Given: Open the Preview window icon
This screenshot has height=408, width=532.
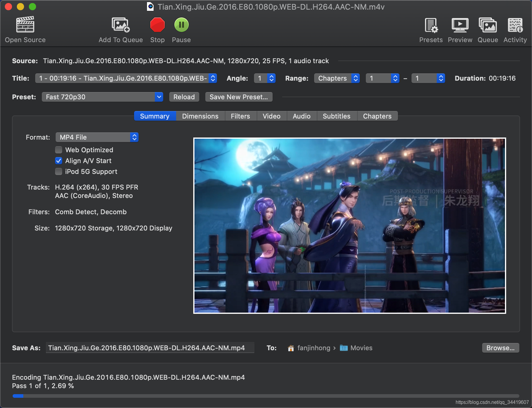Looking at the screenshot, I should tap(460, 25).
